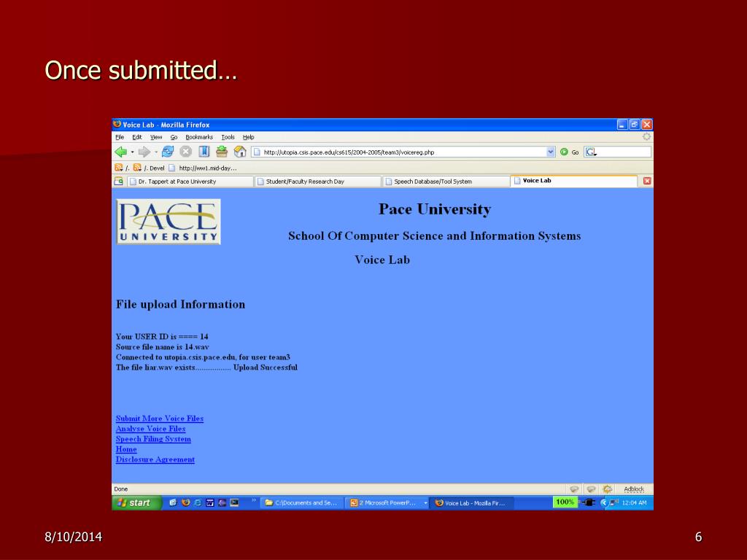
Task: Click the gray Forward arrow button
Action: click(144, 152)
